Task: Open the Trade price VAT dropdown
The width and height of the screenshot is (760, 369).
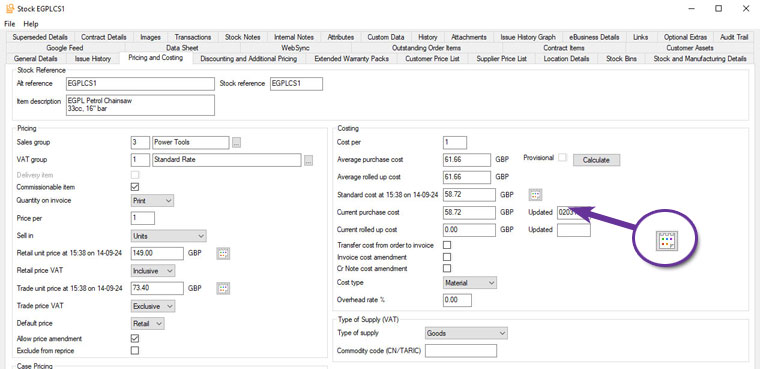Action: [x=153, y=306]
